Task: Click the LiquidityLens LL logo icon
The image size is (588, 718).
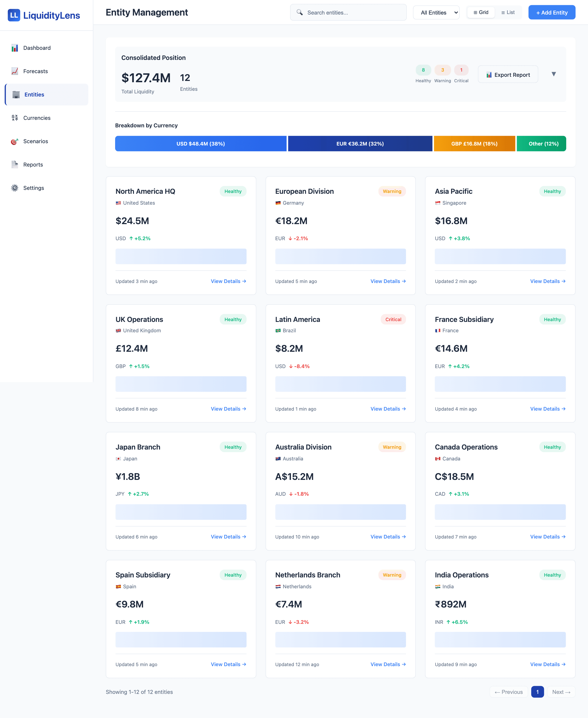Action: pos(14,15)
